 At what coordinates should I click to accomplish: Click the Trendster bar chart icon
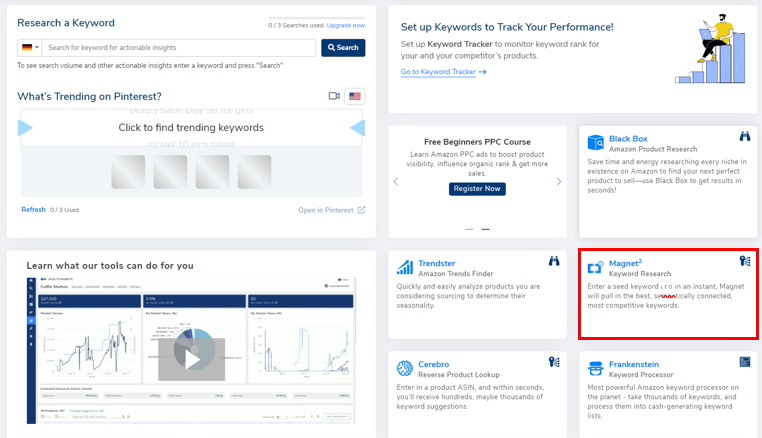tap(405, 267)
